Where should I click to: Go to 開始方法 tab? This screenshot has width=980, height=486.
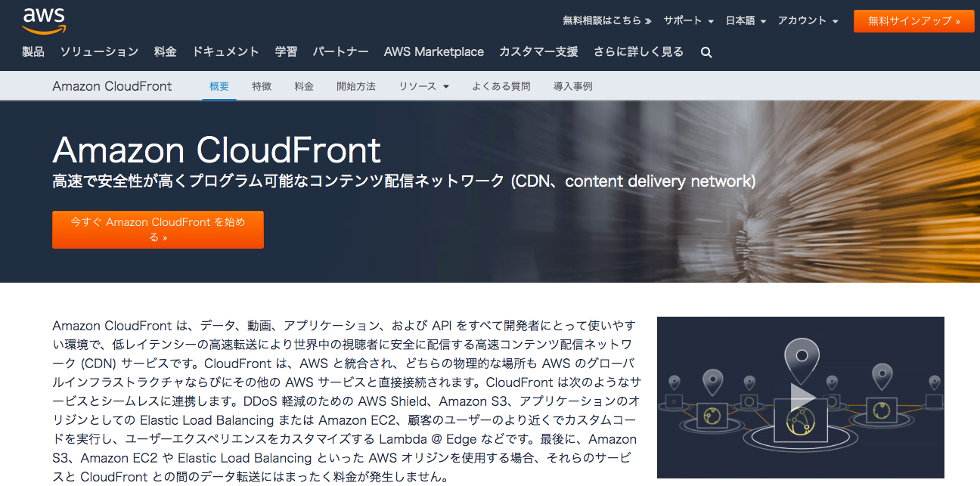tap(356, 86)
